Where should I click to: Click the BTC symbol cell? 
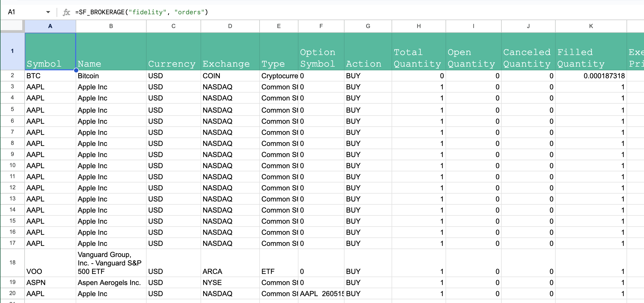click(50, 76)
